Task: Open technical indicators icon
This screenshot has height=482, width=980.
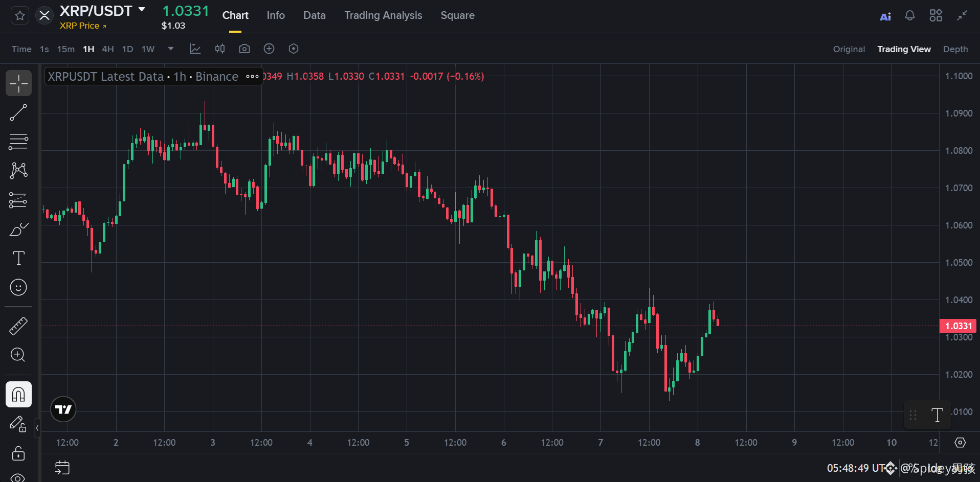Action: pos(195,49)
